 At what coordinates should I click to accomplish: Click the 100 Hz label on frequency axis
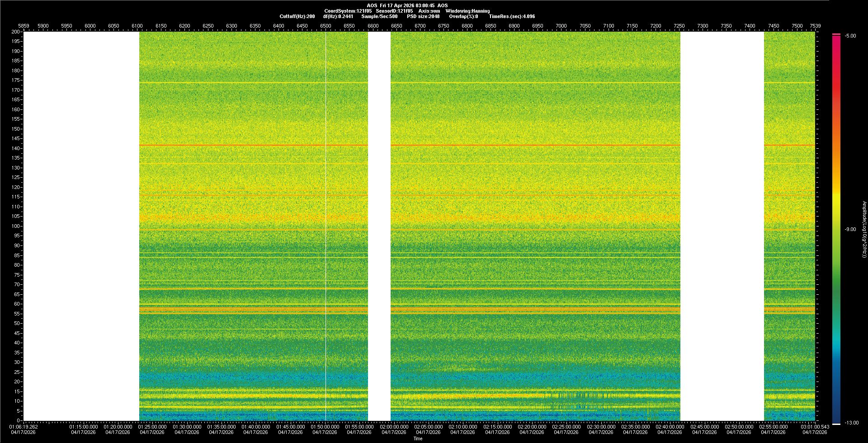16,226
